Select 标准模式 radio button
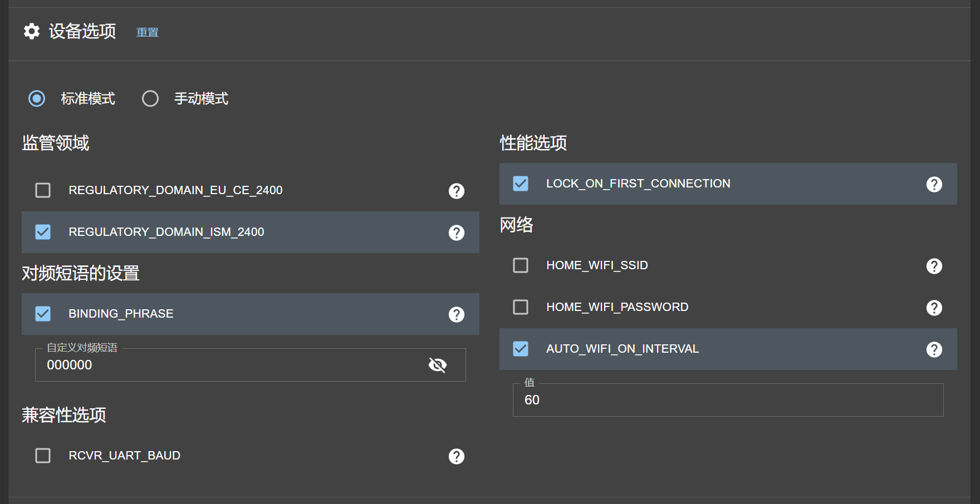Image resolution: width=980 pixels, height=504 pixels. coord(37,98)
